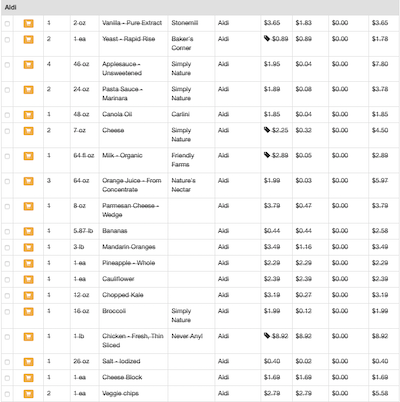
Task: Select the Applesauce - Unsweetened checkbox
Action: coord(7,65)
